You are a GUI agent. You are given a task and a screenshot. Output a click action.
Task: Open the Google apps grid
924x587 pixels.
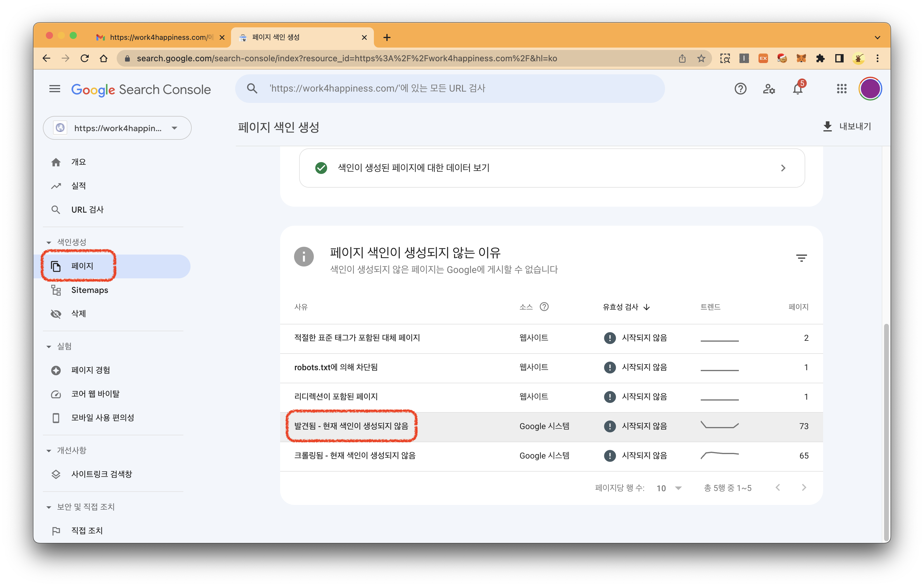(x=842, y=89)
